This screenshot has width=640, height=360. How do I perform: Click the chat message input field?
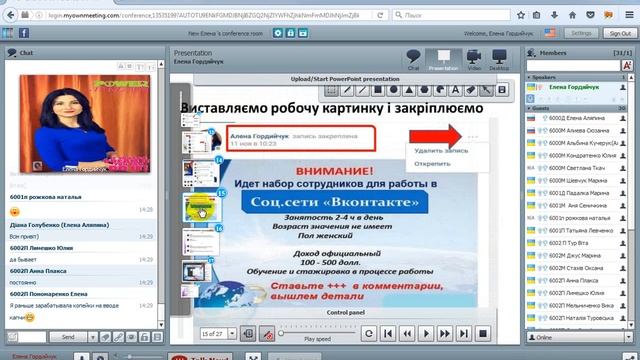(32, 337)
